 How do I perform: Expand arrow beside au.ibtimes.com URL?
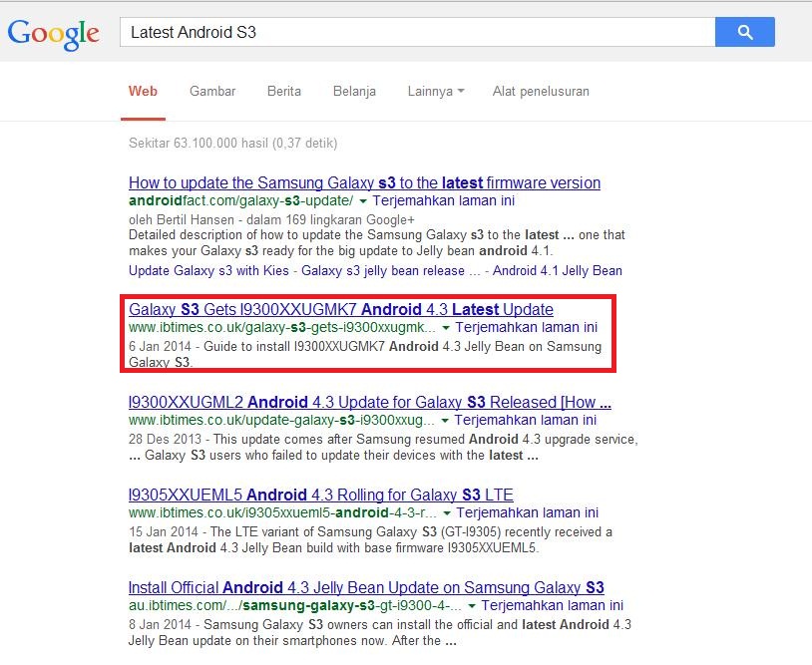[x=471, y=605]
